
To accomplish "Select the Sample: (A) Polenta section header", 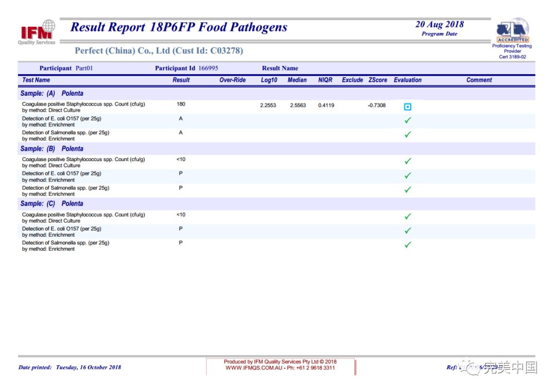I will click(51, 94).
